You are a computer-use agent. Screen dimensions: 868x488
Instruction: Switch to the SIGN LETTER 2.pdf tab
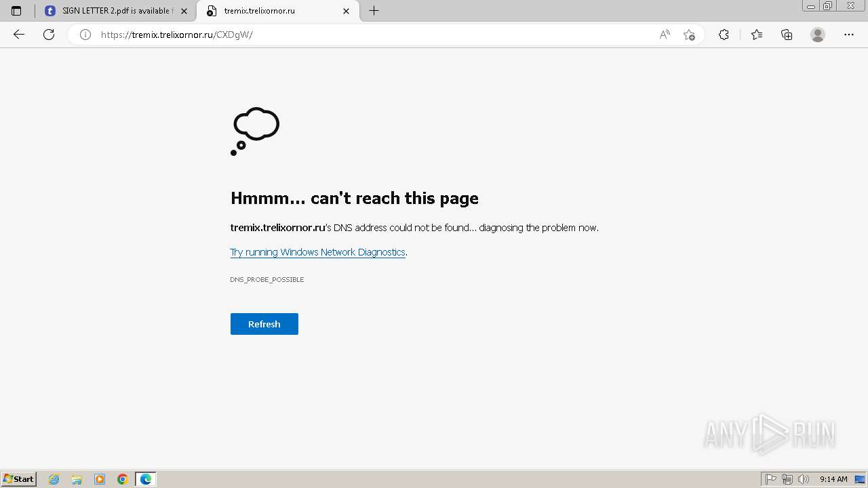tap(117, 11)
